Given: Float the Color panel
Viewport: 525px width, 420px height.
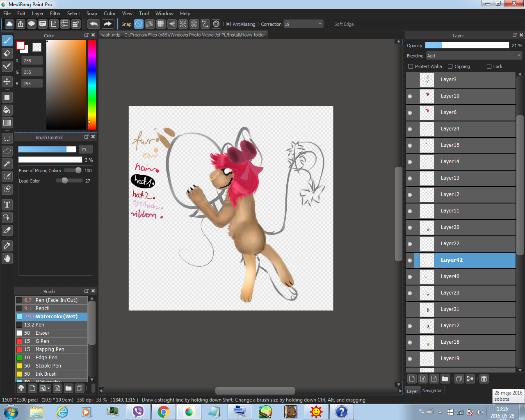Looking at the screenshot, I should click(x=87, y=35).
